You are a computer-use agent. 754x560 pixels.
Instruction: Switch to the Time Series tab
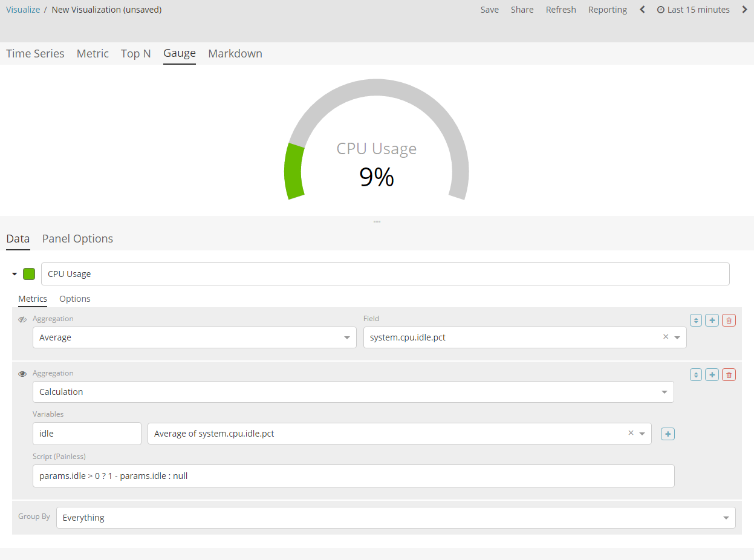pyautogui.click(x=35, y=53)
